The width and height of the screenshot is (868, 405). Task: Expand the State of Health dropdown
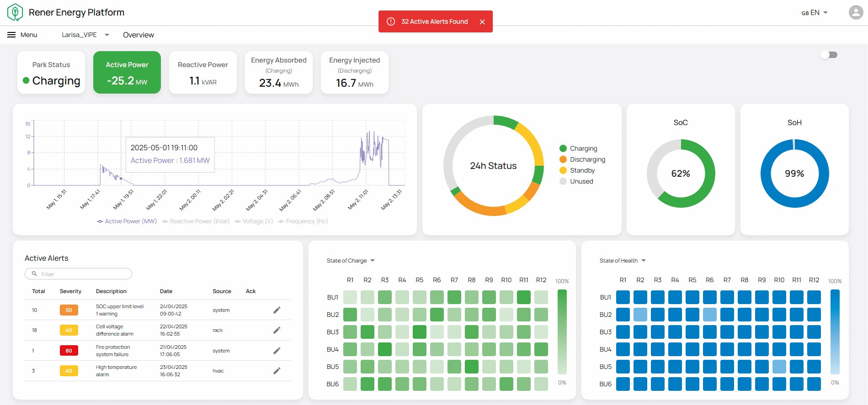(x=623, y=261)
